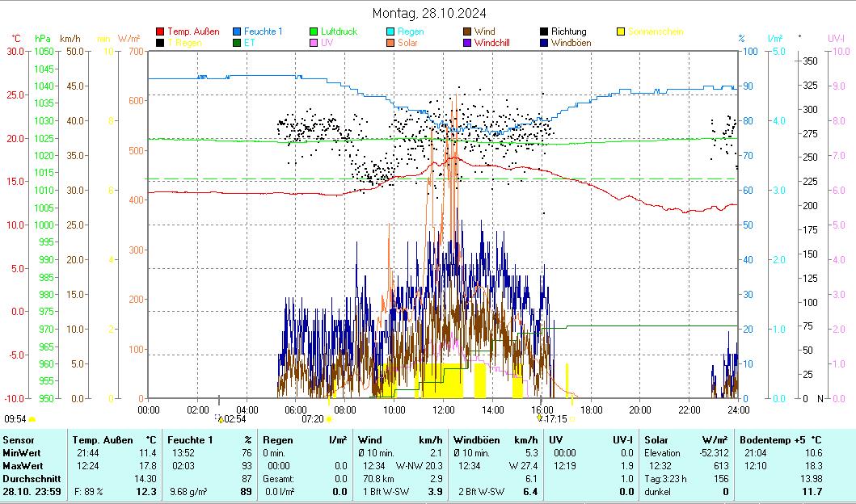This screenshot has height=504, width=856.
Task: Click the yellow sunrise marker at 07:20
Action: coord(329,419)
